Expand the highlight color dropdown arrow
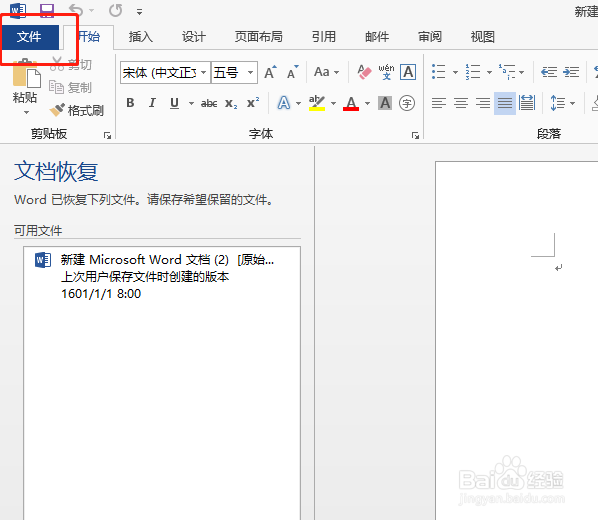598x520 pixels. (333, 103)
